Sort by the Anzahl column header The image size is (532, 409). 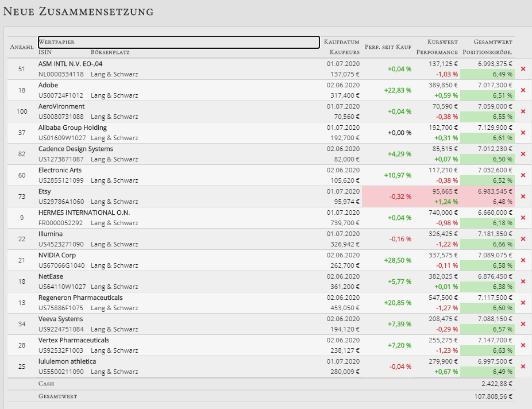click(x=22, y=47)
